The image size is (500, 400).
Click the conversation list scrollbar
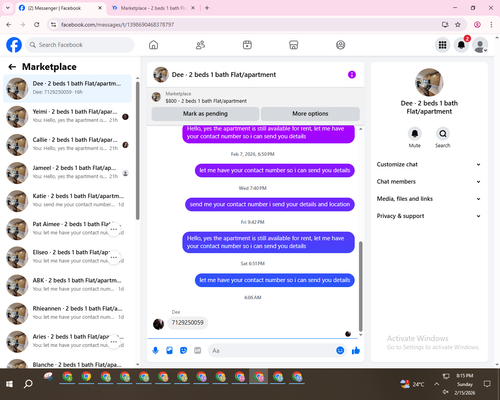point(137,150)
